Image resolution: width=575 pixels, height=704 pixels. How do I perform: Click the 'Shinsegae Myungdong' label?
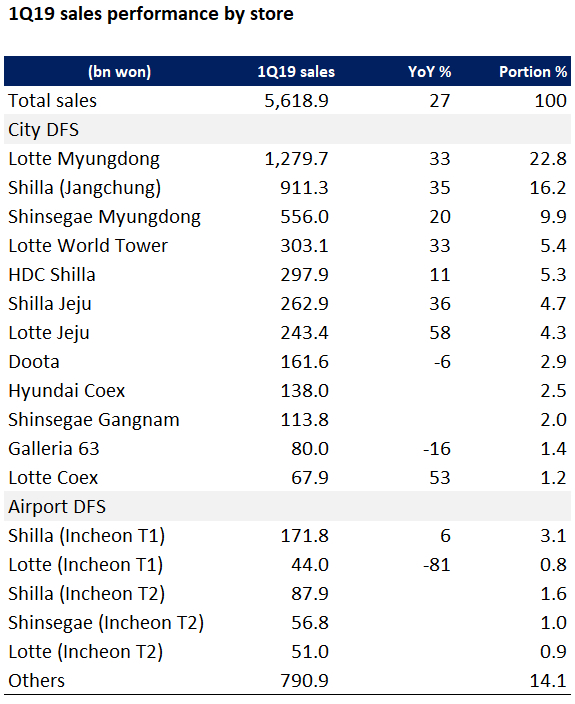105,217
